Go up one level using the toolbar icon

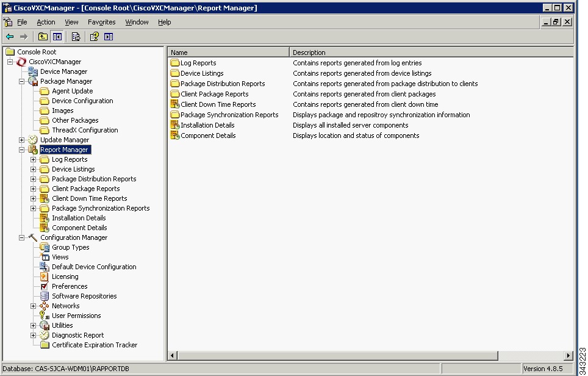43,37
